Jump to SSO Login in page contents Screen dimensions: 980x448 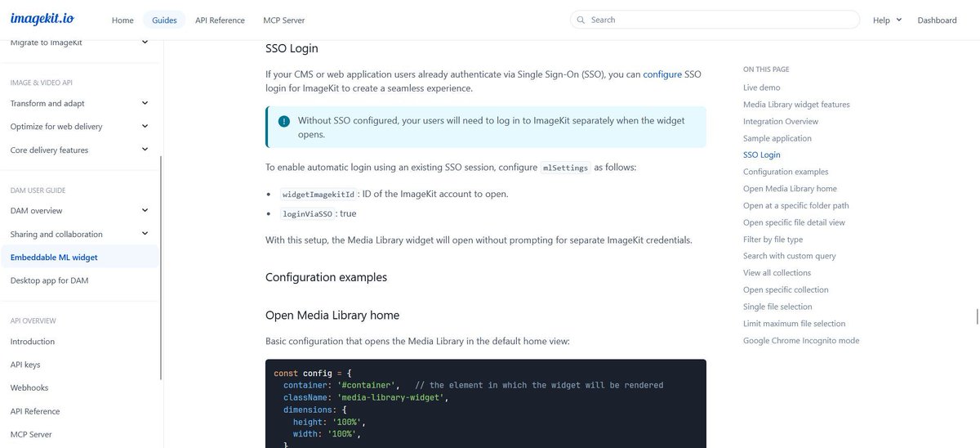click(x=762, y=155)
